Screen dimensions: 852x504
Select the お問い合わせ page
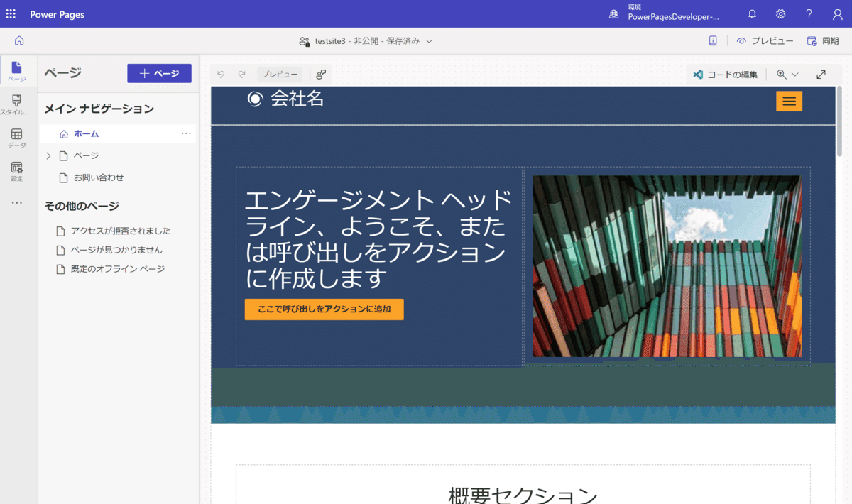99,177
